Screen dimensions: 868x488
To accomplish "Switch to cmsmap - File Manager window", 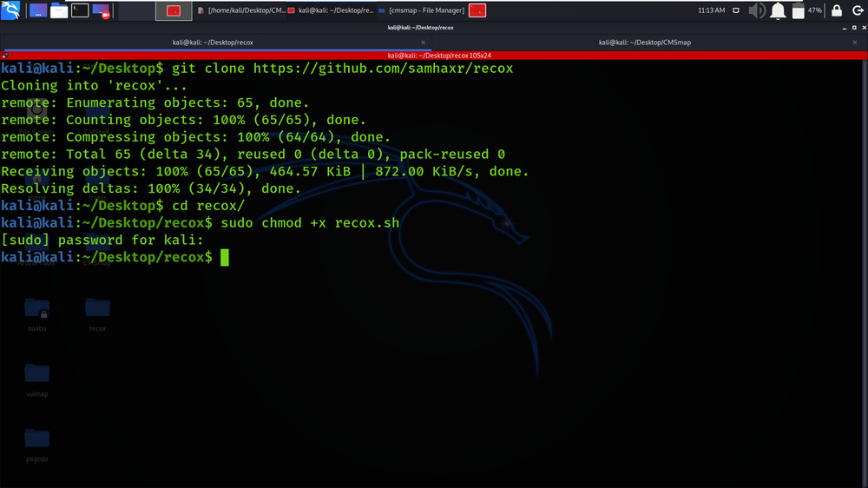I will point(421,10).
